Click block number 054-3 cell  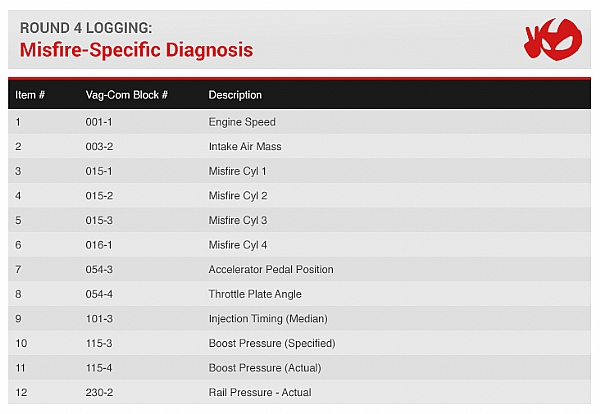coord(99,270)
